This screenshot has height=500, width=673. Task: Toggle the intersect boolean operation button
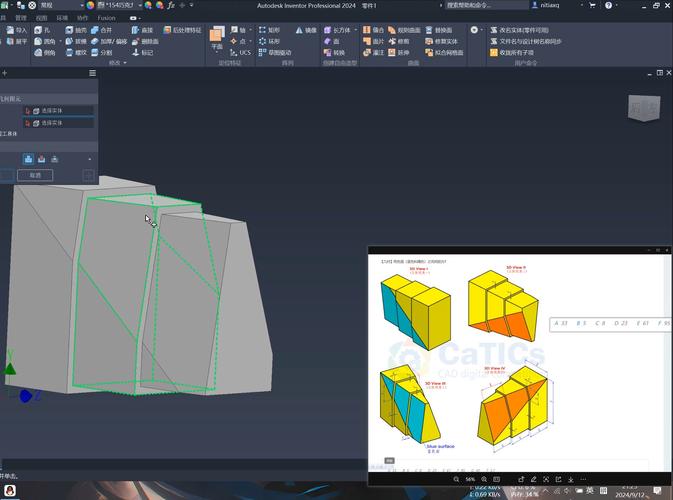coord(54,159)
